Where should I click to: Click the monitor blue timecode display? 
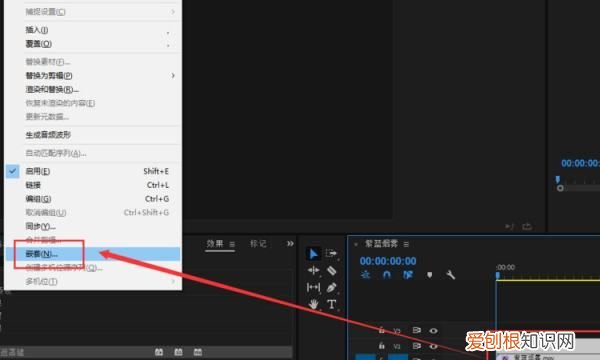pyautogui.click(x=580, y=163)
